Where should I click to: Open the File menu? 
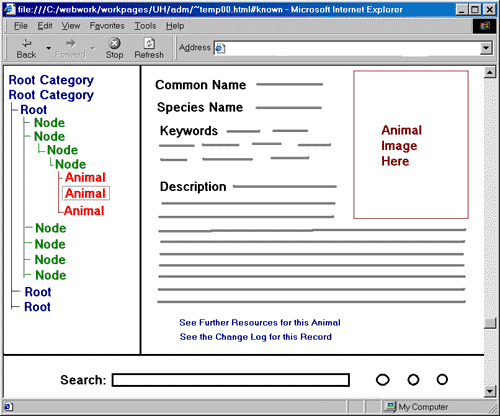click(x=21, y=26)
